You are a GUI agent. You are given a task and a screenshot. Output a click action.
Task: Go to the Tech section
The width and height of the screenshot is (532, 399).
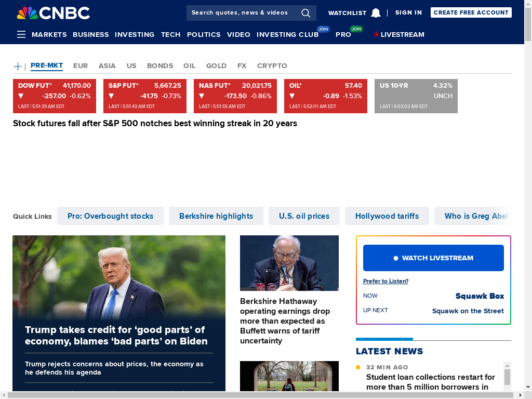pos(170,35)
